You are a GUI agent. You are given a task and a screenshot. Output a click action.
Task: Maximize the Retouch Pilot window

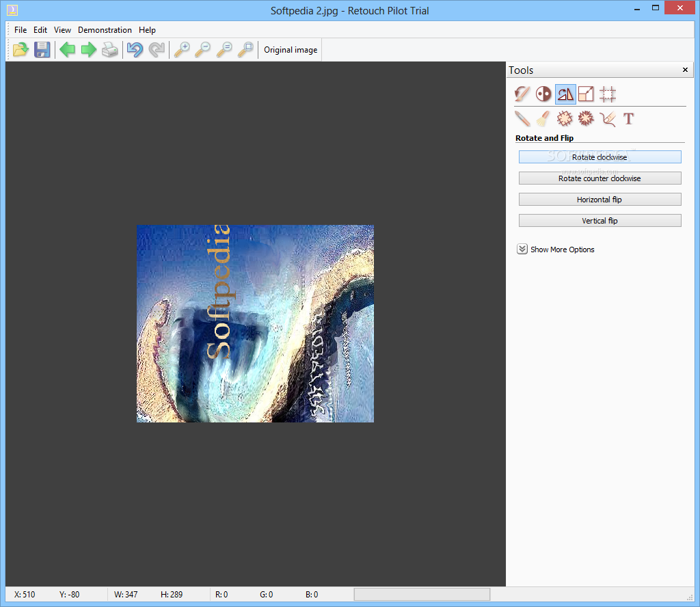coord(656,8)
